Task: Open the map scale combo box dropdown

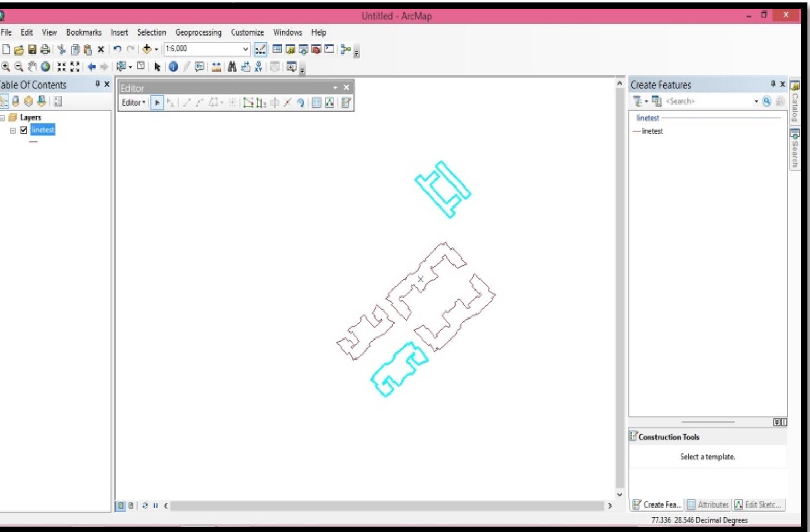Action: pos(245,49)
